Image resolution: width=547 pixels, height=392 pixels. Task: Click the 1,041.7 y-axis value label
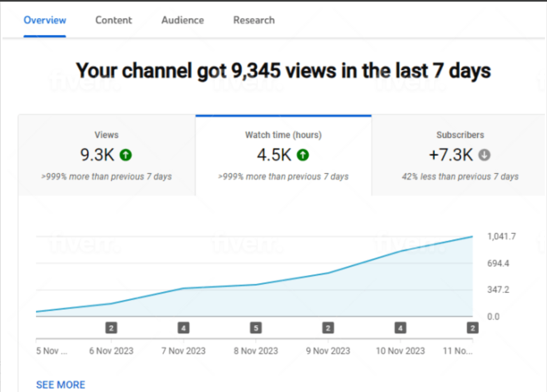click(x=501, y=236)
